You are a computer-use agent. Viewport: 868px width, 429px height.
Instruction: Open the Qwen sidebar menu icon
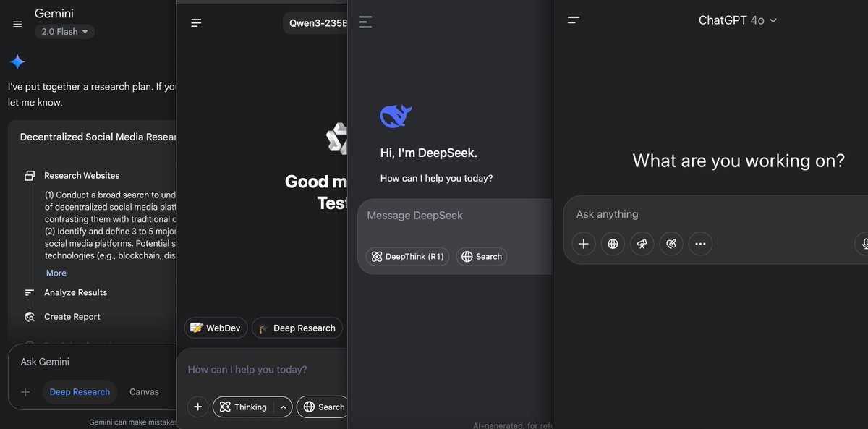coord(196,23)
